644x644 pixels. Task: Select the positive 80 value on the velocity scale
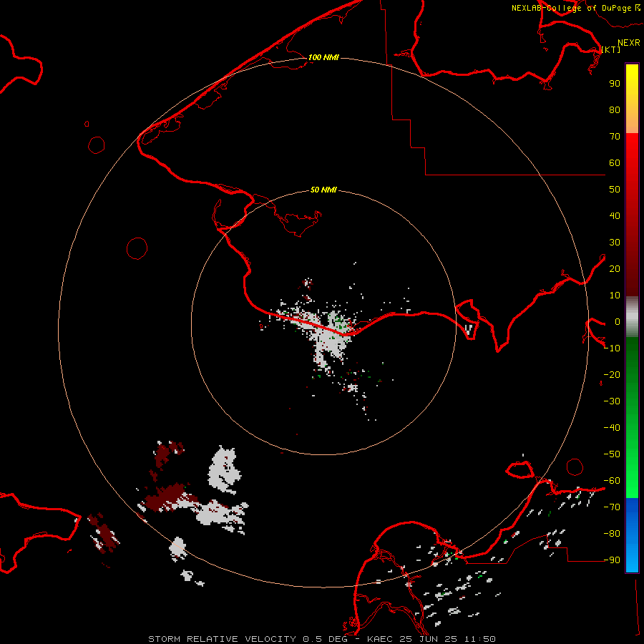point(615,110)
